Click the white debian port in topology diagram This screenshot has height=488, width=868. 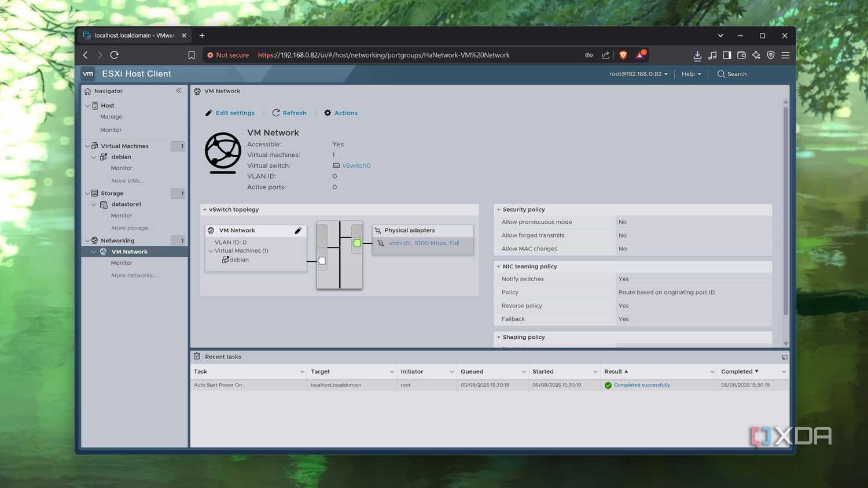click(322, 261)
